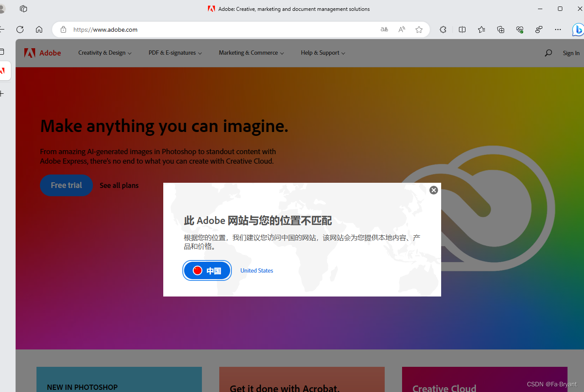Expand PDF & E-signatures menu
Image resolution: width=584 pixels, height=392 pixels.
pos(175,53)
